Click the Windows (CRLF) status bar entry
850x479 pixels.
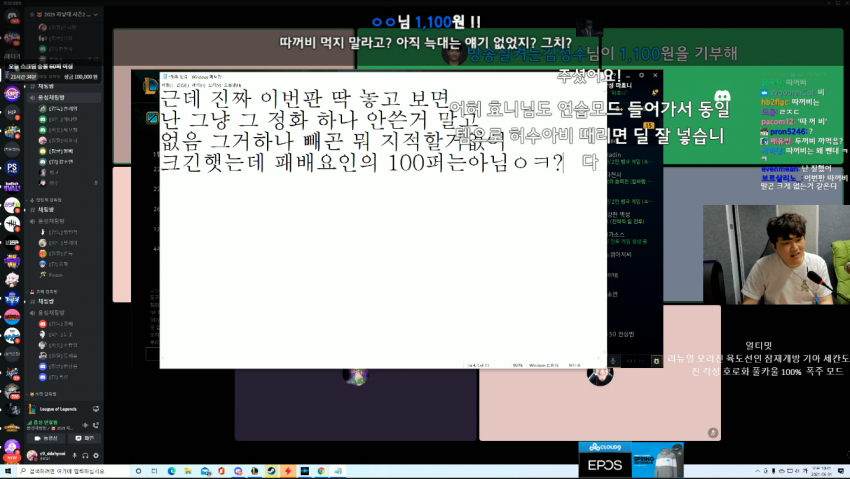pyautogui.click(x=544, y=365)
